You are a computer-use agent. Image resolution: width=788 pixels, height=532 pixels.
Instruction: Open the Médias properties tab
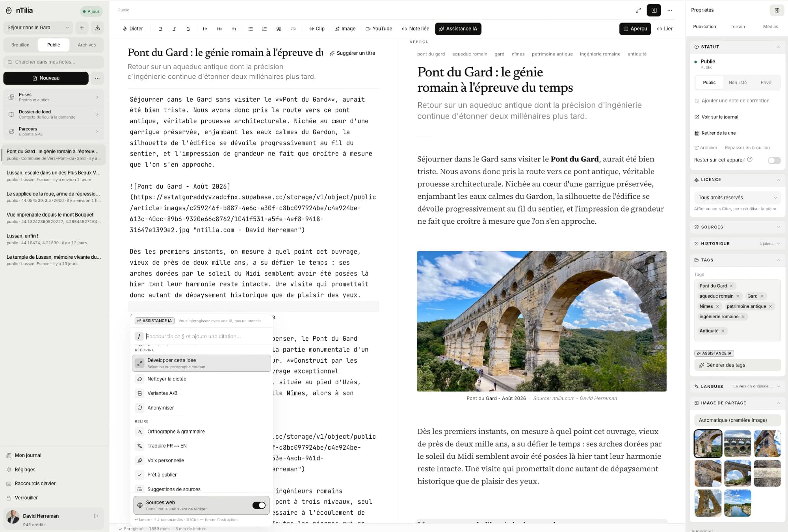[770, 27]
